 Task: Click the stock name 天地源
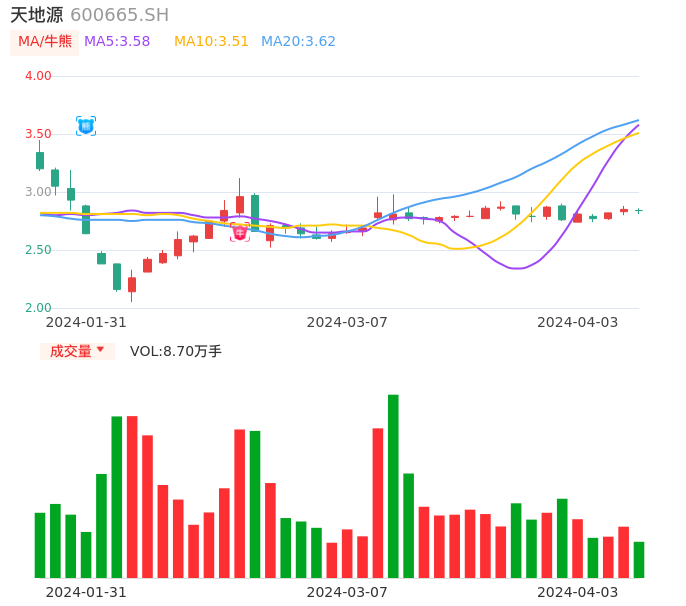[x=37, y=15]
